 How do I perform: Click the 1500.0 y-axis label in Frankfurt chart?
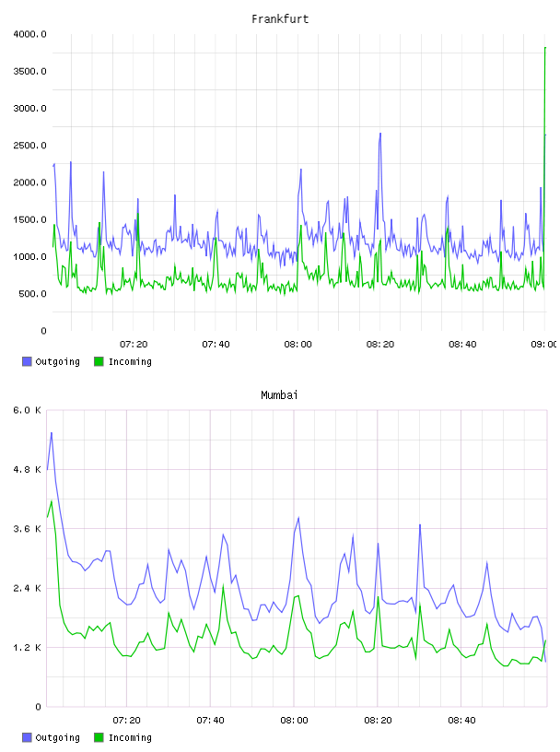[30, 219]
